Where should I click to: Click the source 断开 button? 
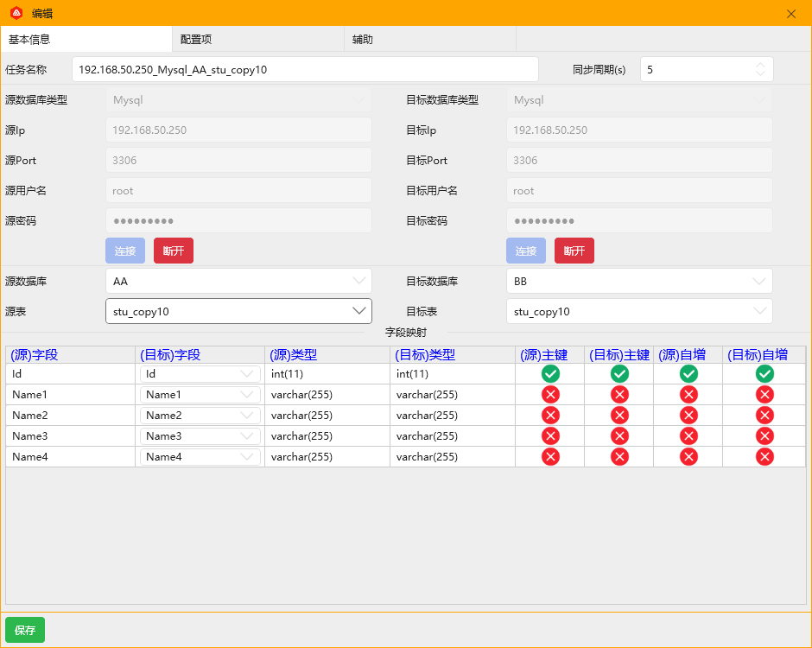174,251
